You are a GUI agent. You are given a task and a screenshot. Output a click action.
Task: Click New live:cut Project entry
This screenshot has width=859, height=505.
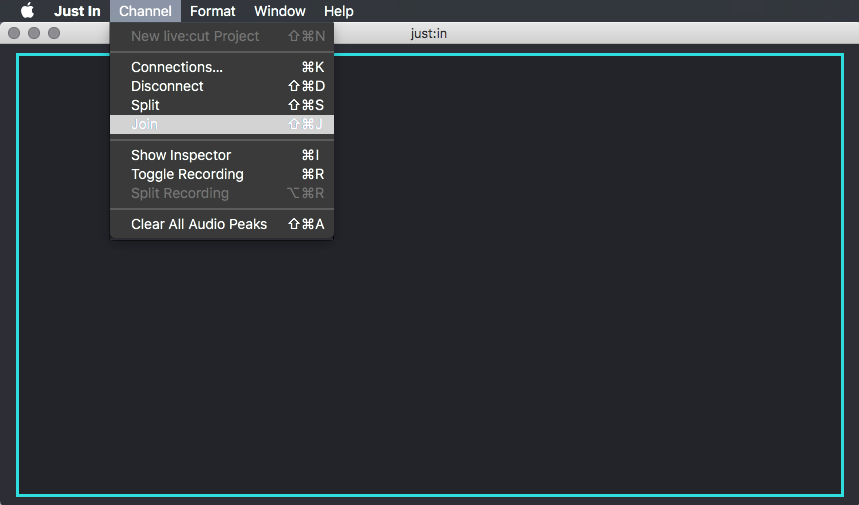[222, 36]
